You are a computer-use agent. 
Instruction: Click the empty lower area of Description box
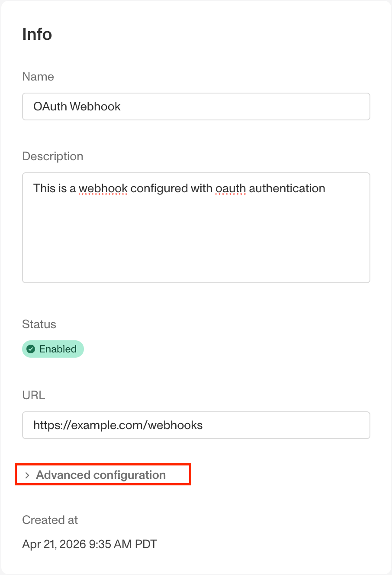[x=196, y=247]
